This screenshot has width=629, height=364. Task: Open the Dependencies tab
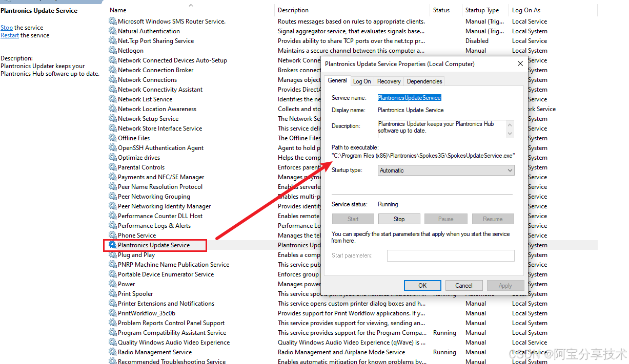coord(424,81)
